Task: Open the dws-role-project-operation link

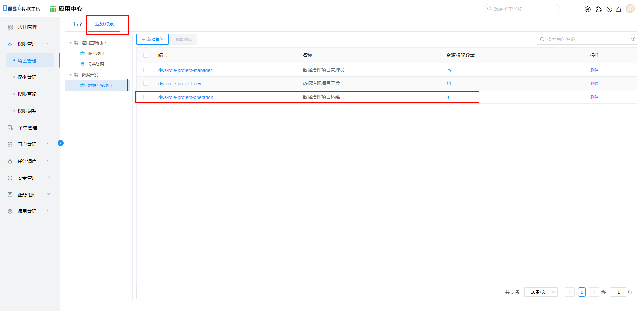Action: [x=185, y=97]
